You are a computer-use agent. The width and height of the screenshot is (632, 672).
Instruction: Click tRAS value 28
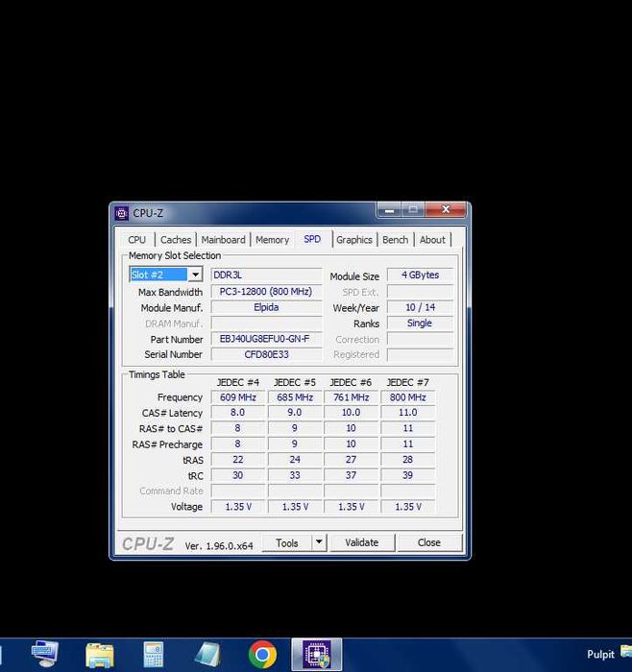[408, 460]
